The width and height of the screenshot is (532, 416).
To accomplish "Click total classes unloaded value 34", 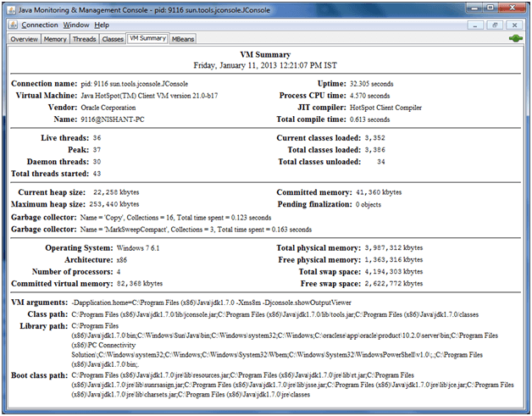I will [x=381, y=162].
